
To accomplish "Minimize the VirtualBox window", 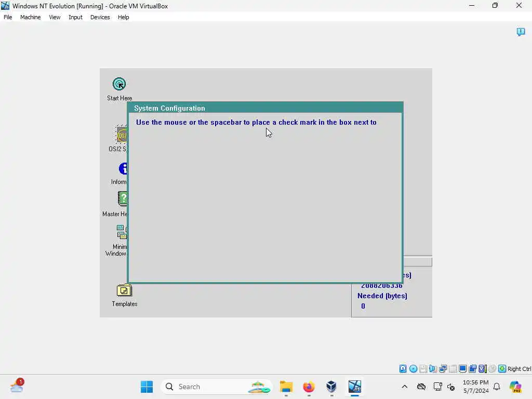I will [472, 6].
